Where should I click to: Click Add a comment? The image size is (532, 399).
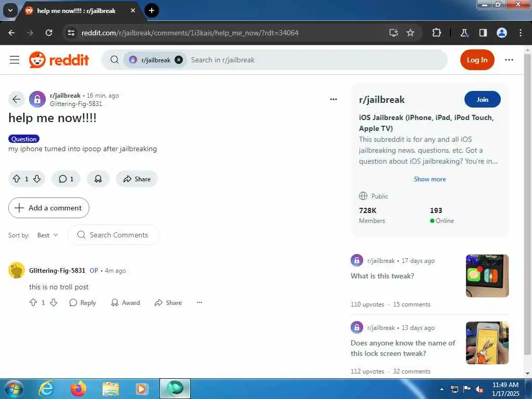click(x=48, y=208)
